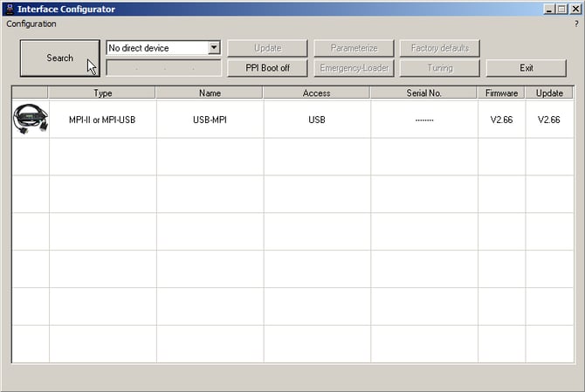Click the Name column header
This screenshot has height=392, width=585.
[210, 93]
